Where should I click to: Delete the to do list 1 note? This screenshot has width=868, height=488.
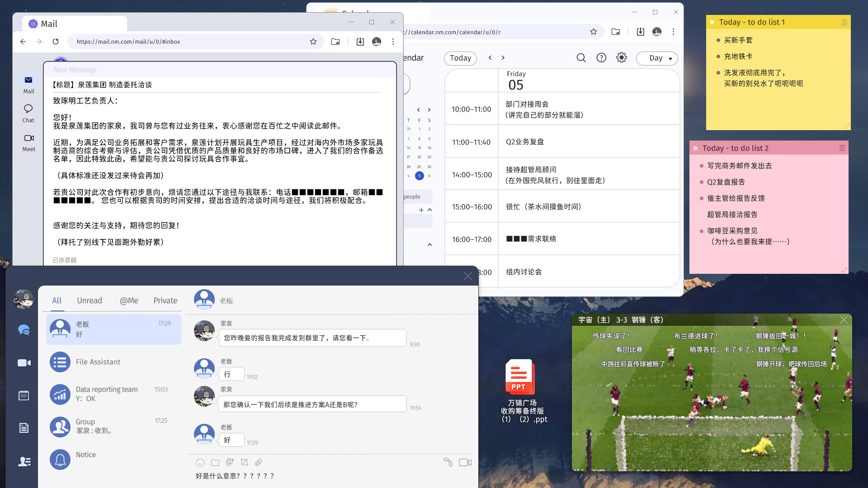844,22
